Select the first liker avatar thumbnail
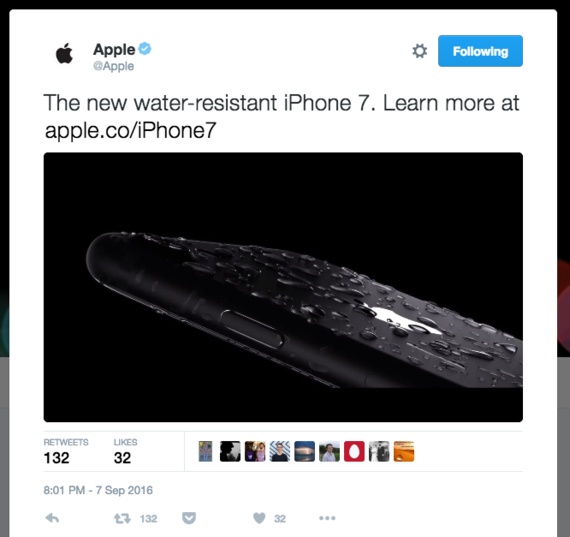The image size is (570, 537). pos(205,452)
